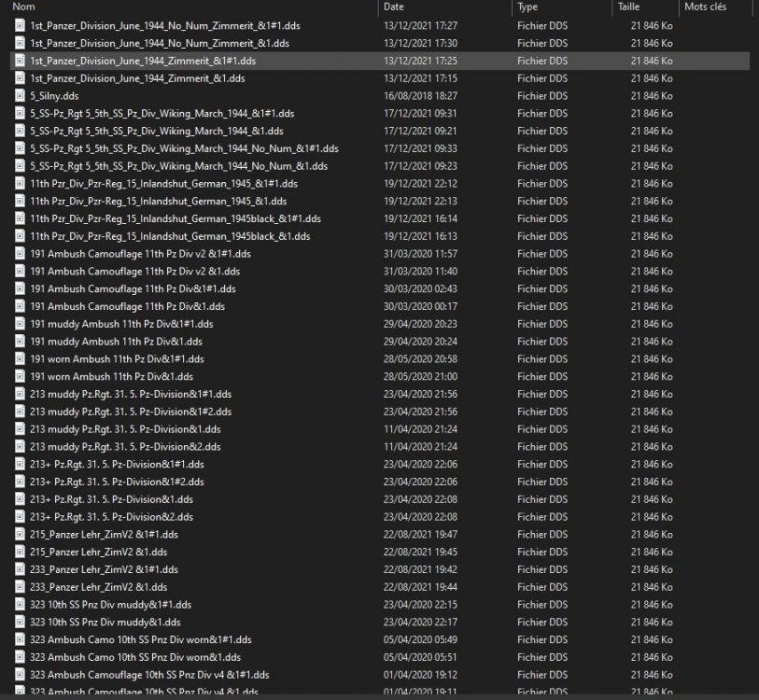Image resolution: width=759 pixels, height=700 pixels.
Task: Select 323 Ambush Camo 10th SS Pnz Div worn&1#1.dds
Action: pos(141,640)
